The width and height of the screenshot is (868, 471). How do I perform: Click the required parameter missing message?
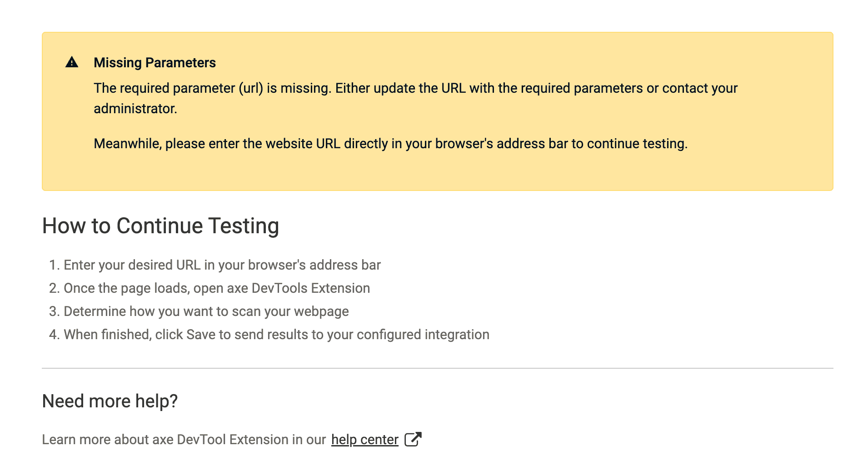coord(415,88)
